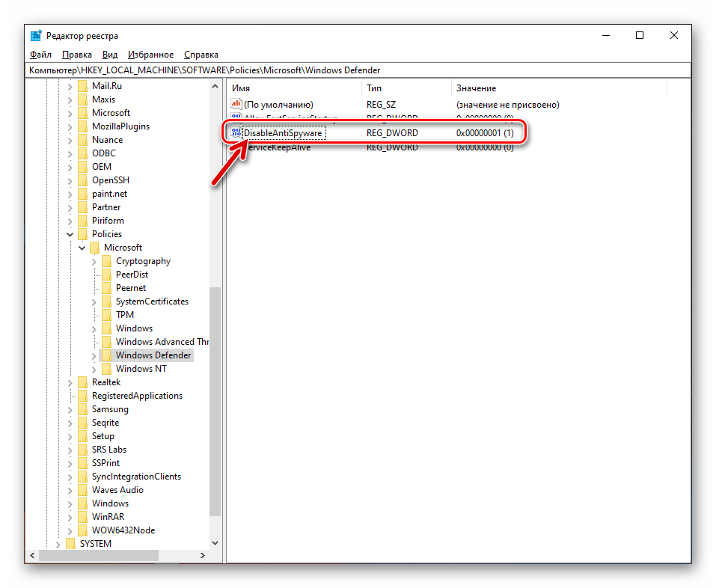
Task: Open the Файл menu
Action: coord(40,55)
